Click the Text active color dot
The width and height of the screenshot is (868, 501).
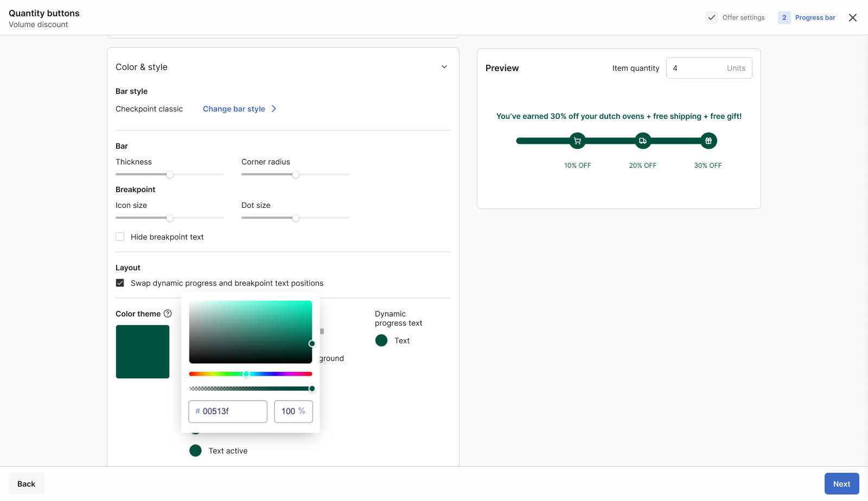[x=195, y=451]
